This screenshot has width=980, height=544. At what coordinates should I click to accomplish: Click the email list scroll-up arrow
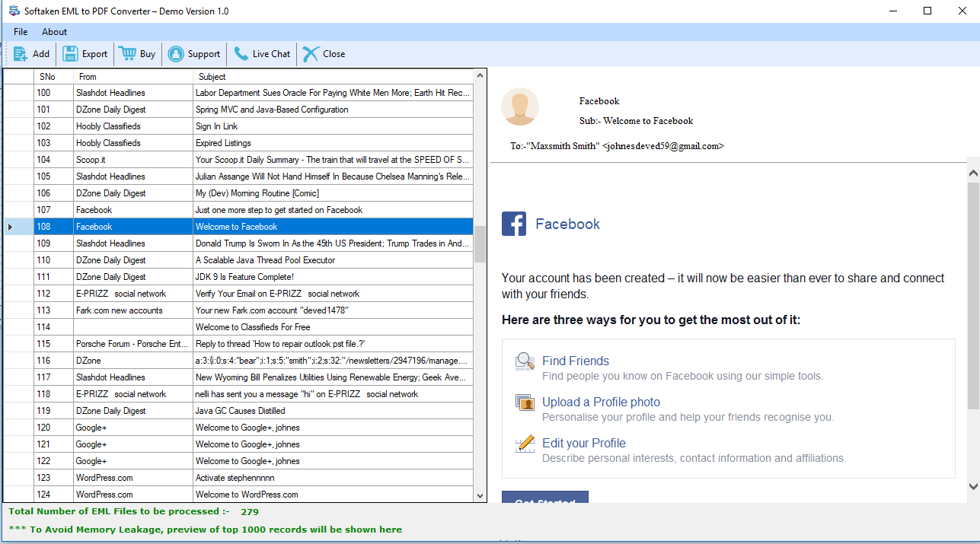click(x=480, y=75)
